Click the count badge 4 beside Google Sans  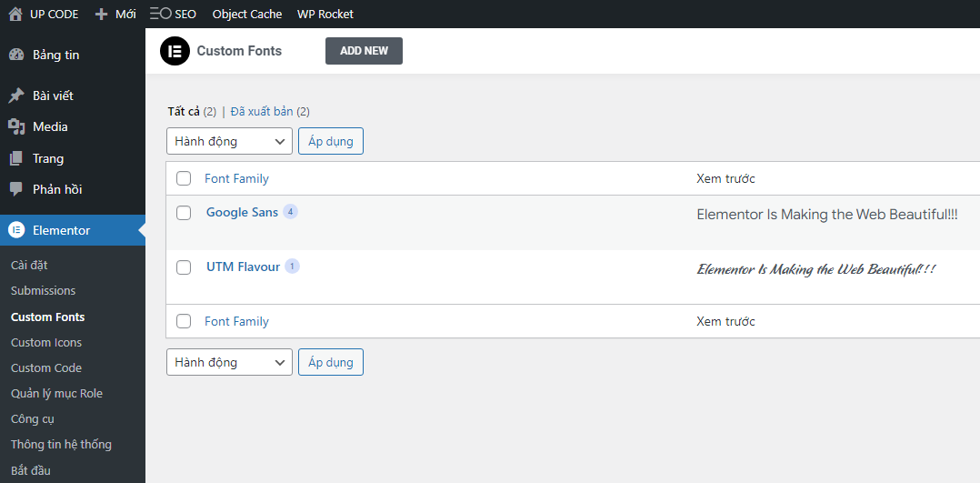click(290, 212)
